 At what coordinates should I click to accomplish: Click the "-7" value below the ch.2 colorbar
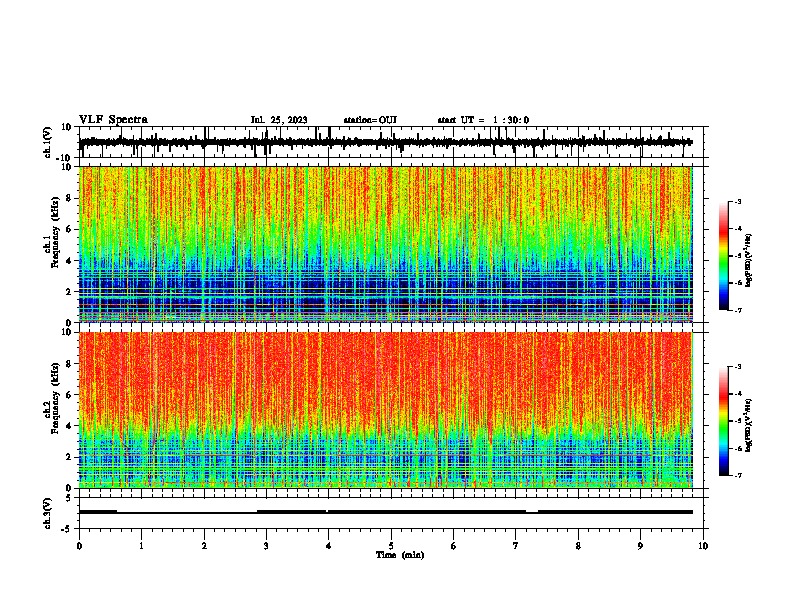click(x=738, y=476)
